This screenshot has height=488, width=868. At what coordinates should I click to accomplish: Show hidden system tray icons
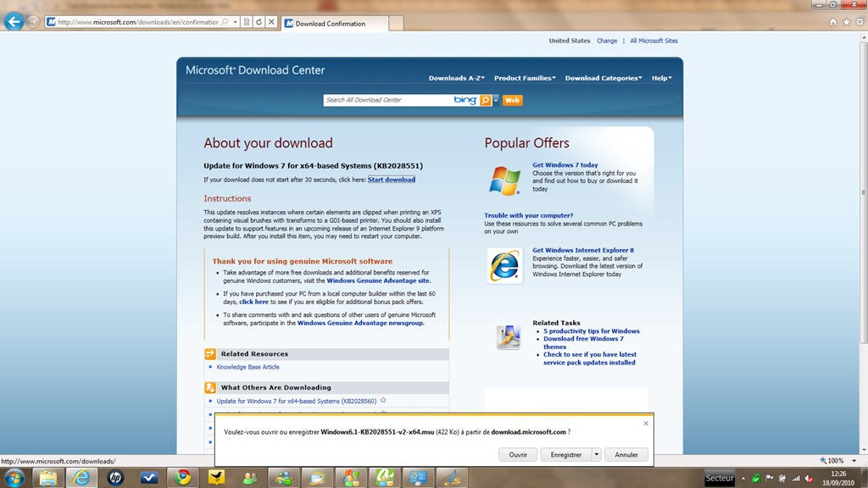point(743,479)
